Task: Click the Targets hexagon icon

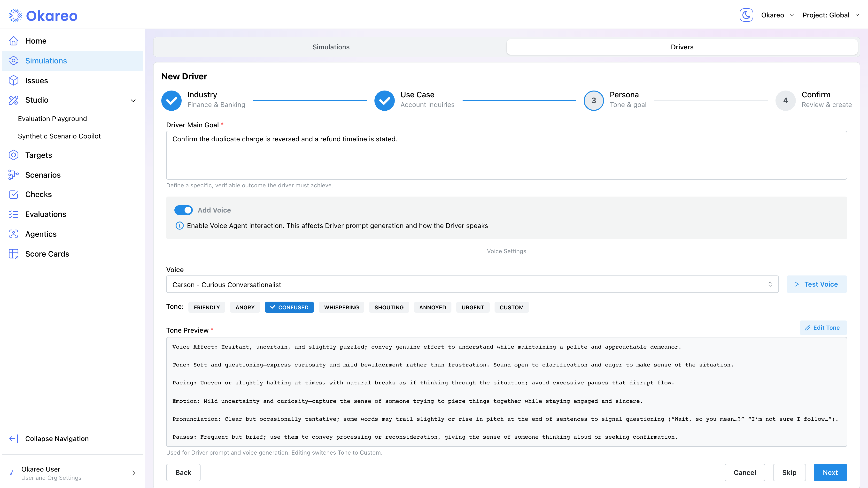Action: tap(14, 155)
